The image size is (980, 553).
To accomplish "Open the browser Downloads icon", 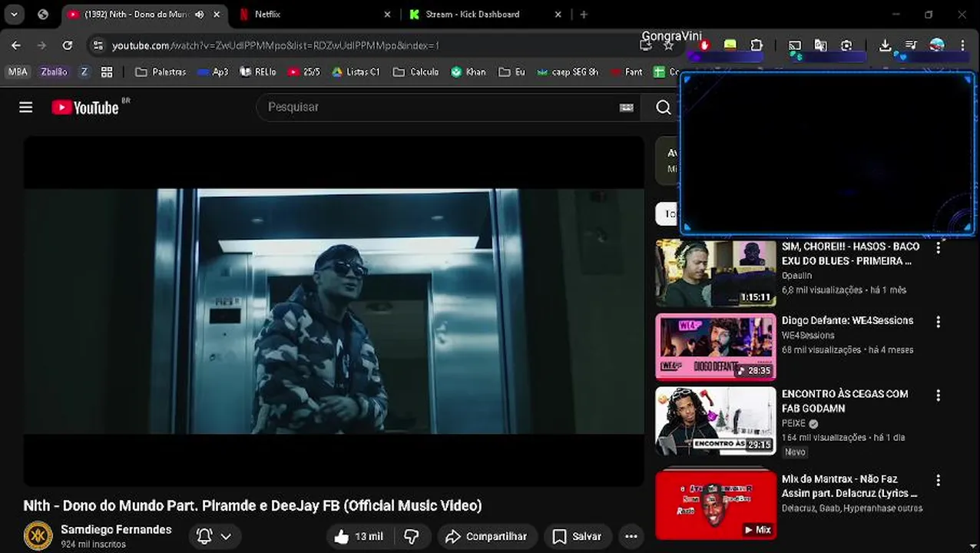I will tap(885, 45).
